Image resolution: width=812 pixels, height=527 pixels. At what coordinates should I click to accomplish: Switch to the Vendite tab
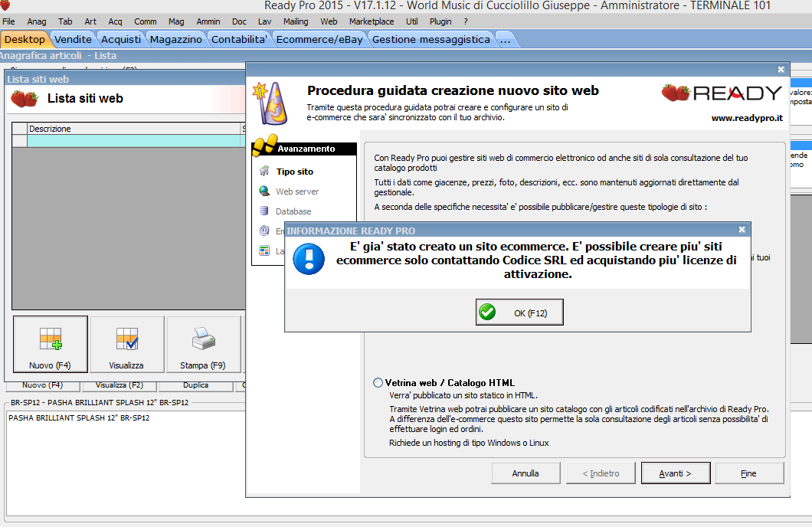pyautogui.click(x=73, y=39)
